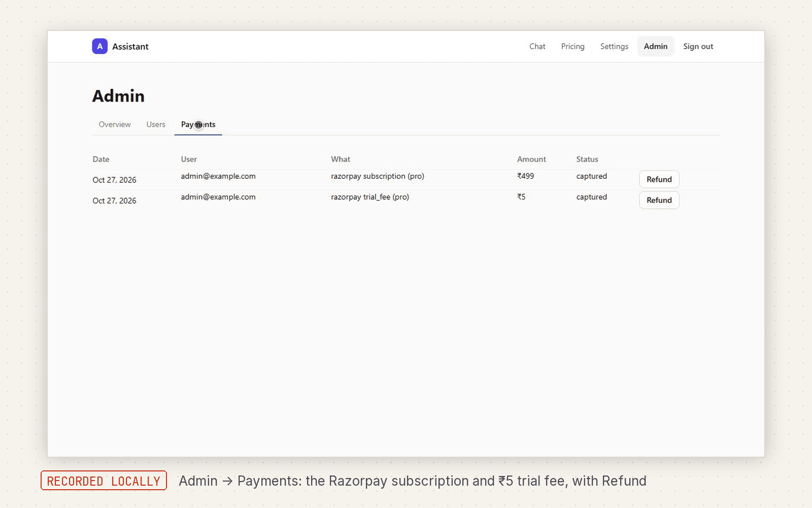Click the date in the subscription row
812x508 pixels.
coord(114,180)
